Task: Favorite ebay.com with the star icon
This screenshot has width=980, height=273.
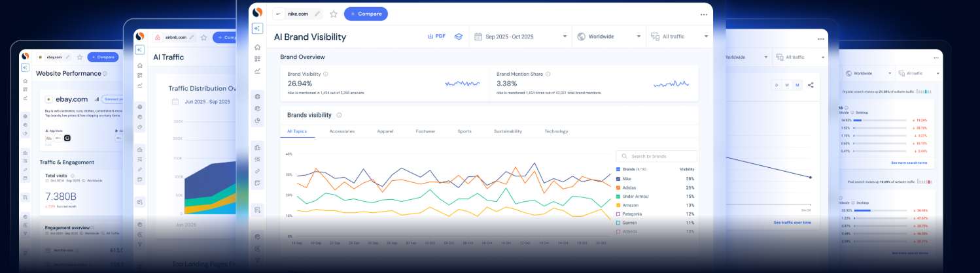Action: click(x=80, y=57)
